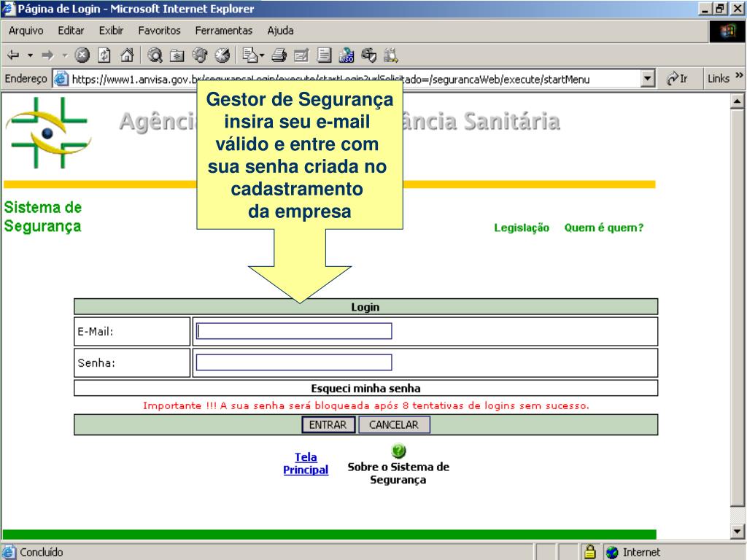This screenshot has height=560, width=747.
Task: Click the padlock SSL icon in status bar
Action: click(589, 552)
